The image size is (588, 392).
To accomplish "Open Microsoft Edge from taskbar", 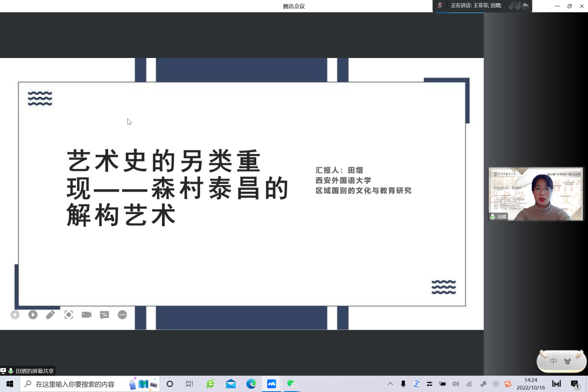I will tap(251, 384).
